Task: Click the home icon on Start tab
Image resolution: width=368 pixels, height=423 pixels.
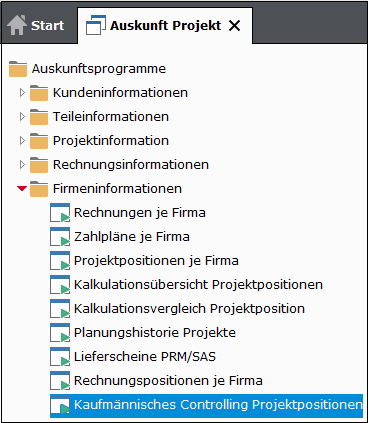Action: (17, 25)
